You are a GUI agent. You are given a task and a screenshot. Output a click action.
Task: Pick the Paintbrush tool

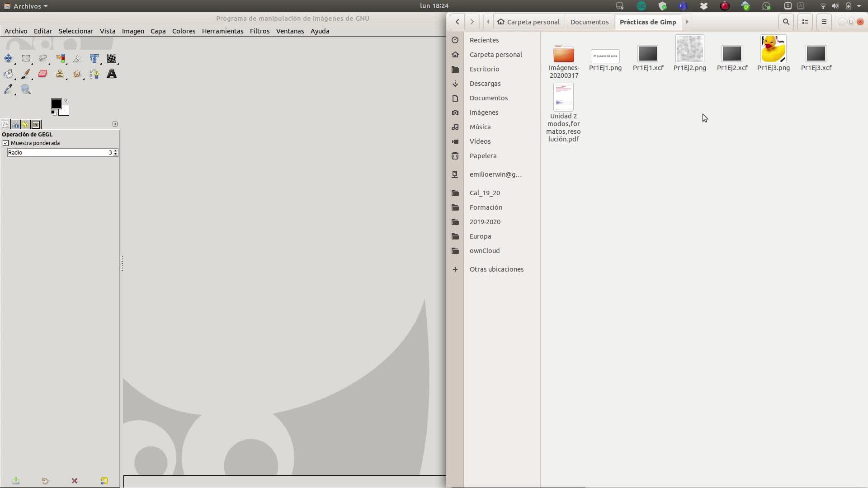pos(26,74)
